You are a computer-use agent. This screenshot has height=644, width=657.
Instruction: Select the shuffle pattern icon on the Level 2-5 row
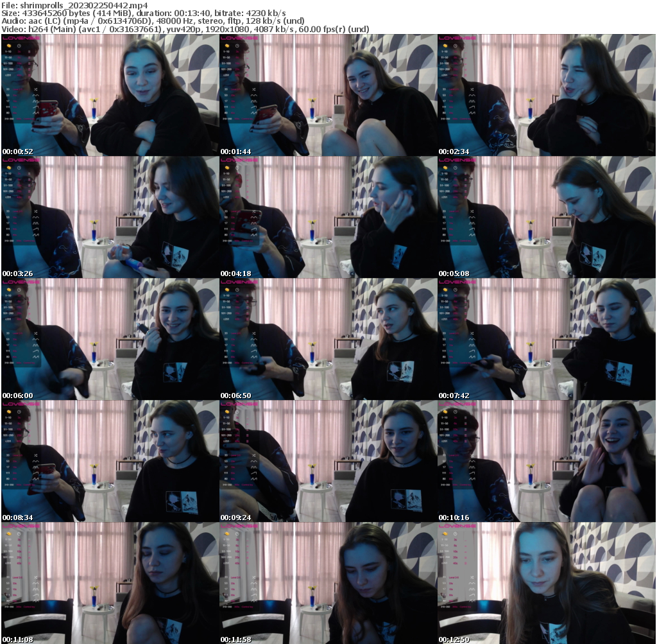(x=36, y=89)
